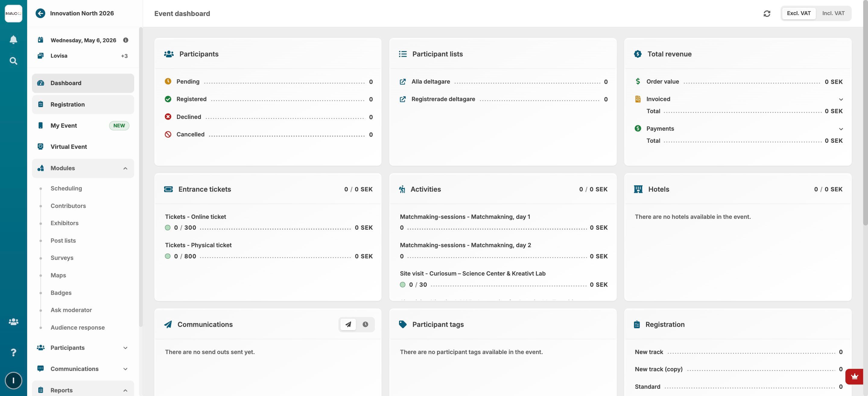Screen dimensions: 868x396
Task: Open the people group icon in left rail
Action: (x=13, y=322)
